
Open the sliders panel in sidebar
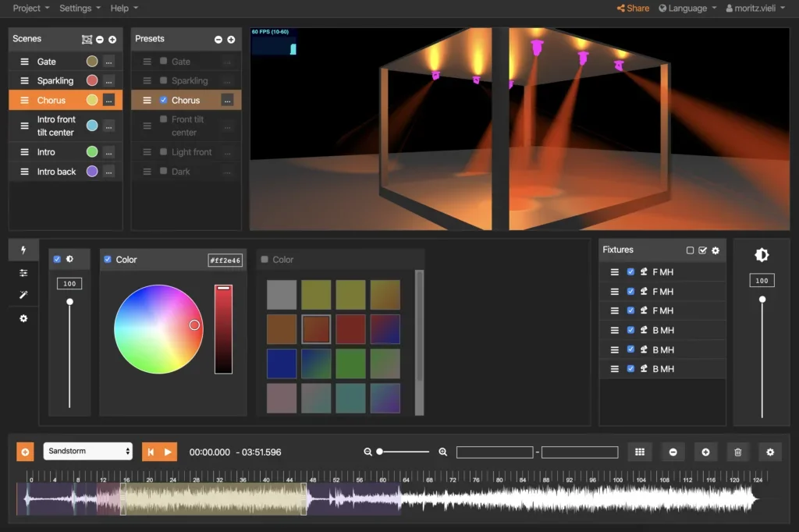[23, 273]
